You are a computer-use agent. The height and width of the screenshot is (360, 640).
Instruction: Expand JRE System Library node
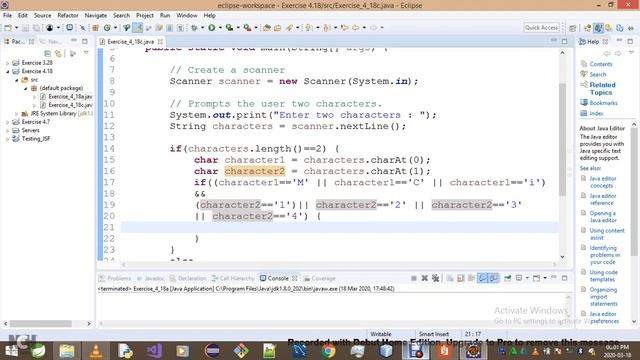17,114
